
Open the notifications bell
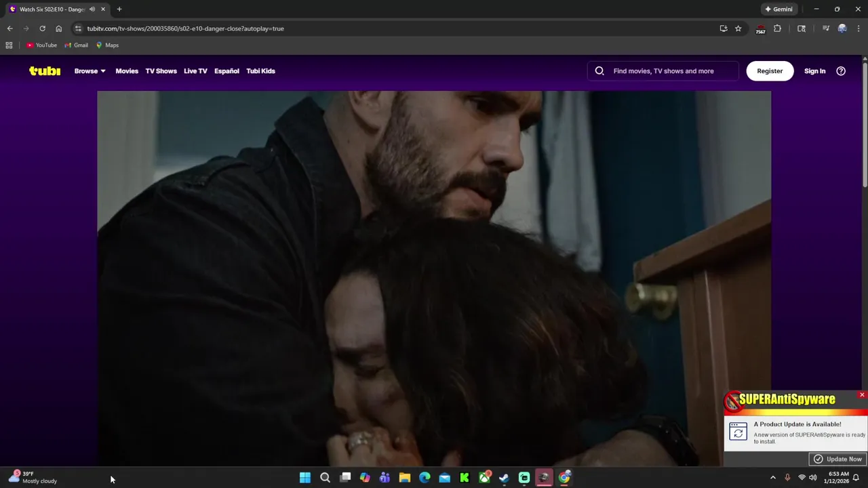click(x=856, y=478)
